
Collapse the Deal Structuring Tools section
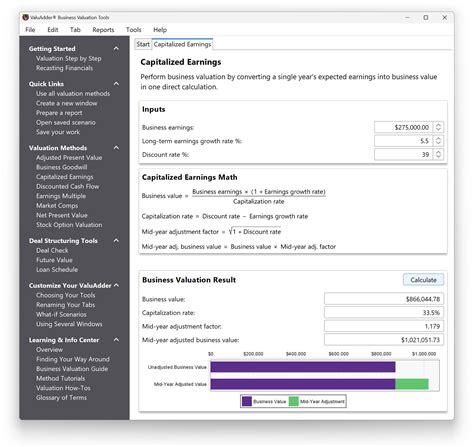(x=116, y=240)
